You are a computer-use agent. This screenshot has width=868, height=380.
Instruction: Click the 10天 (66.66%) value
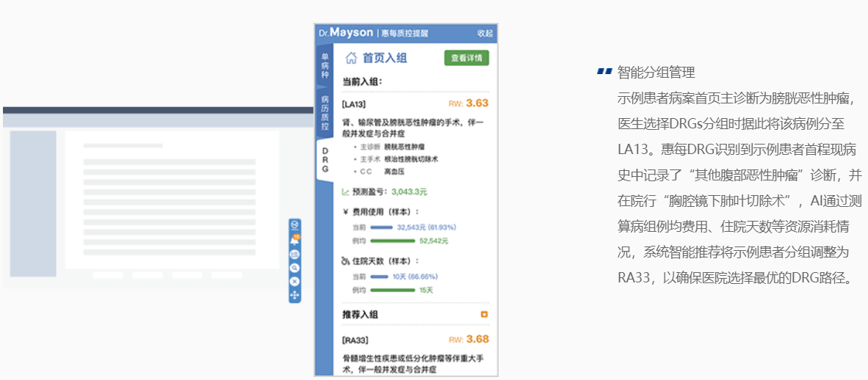(415, 277)
